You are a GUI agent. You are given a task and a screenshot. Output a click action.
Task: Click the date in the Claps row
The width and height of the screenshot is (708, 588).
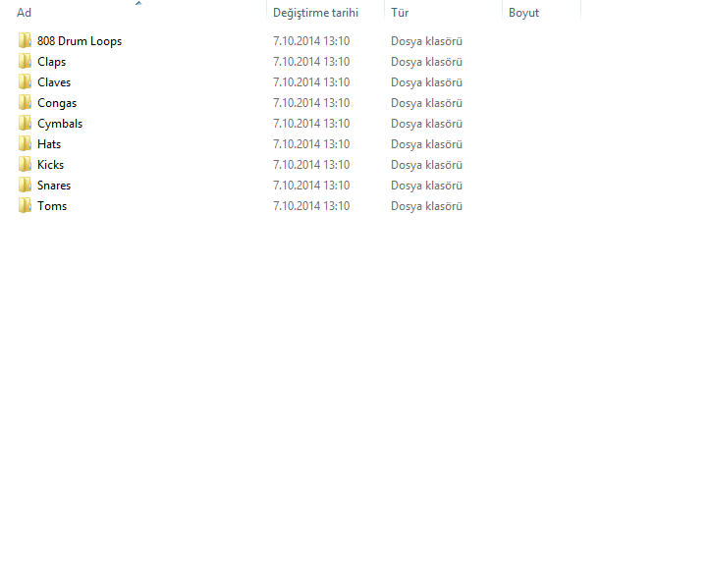[311, 62]
